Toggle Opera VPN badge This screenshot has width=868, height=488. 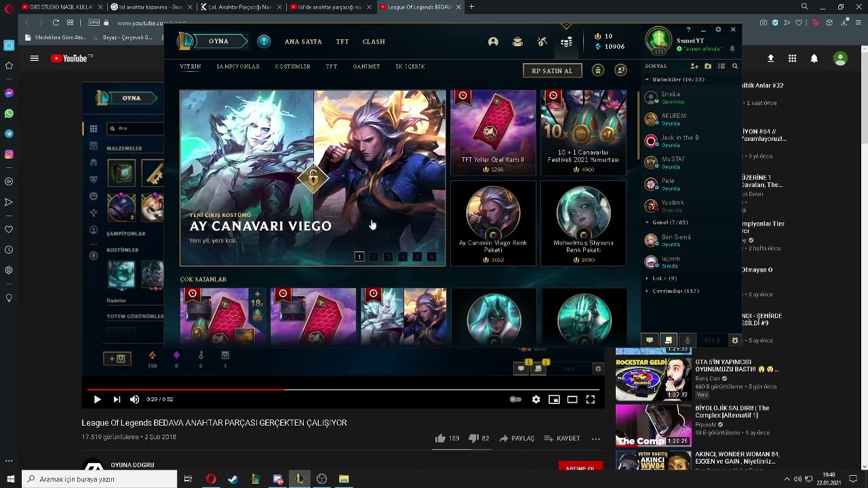tap(94, 22)
